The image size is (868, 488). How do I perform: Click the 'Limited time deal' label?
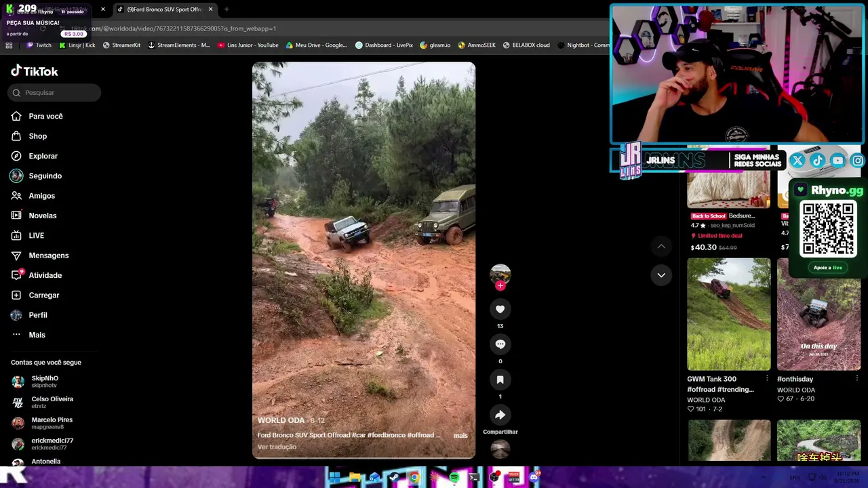(x=716, y=236)
